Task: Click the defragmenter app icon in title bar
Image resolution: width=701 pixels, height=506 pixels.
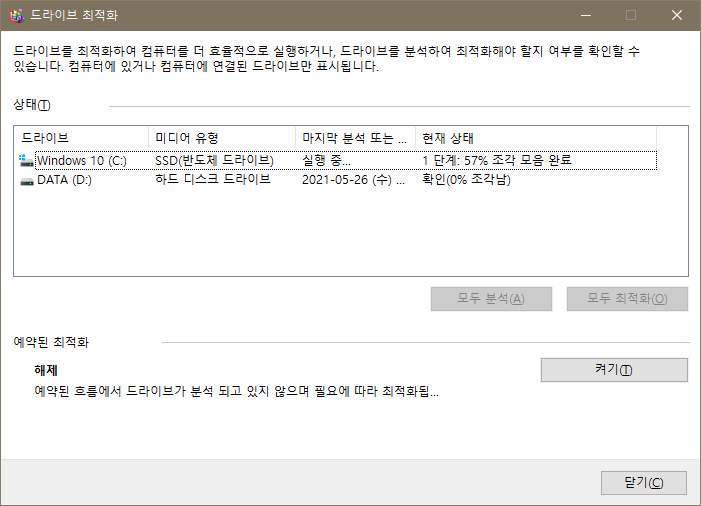Action: 17,16
